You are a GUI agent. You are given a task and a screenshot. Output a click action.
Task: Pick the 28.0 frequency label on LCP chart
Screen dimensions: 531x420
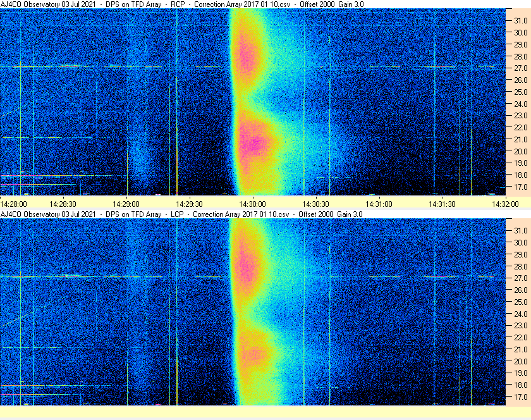point(521,267)
